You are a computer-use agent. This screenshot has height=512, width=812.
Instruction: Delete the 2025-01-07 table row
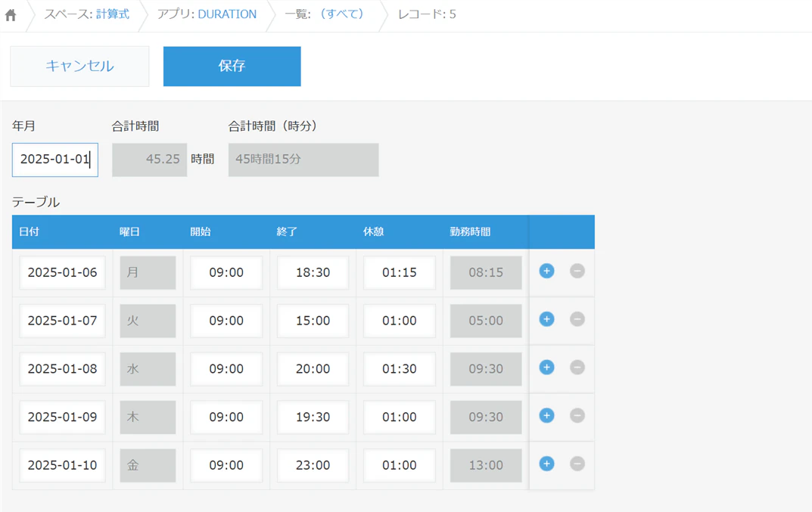click(577, 319)
